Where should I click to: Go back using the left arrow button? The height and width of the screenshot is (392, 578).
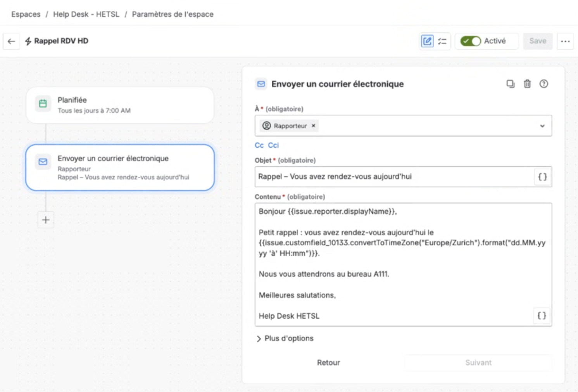pyautogui.click(x=11, y=41)
